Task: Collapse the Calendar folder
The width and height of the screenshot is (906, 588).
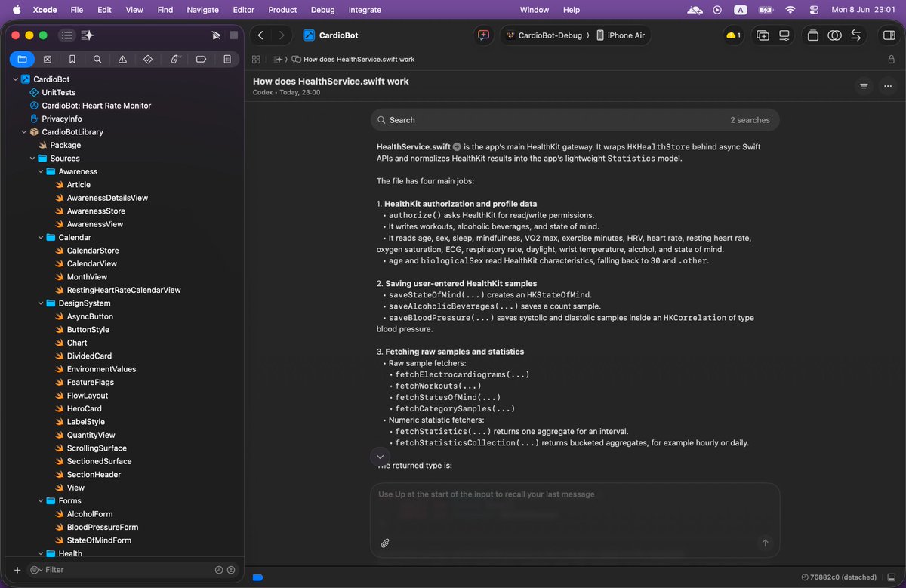Action: [41, 237]
